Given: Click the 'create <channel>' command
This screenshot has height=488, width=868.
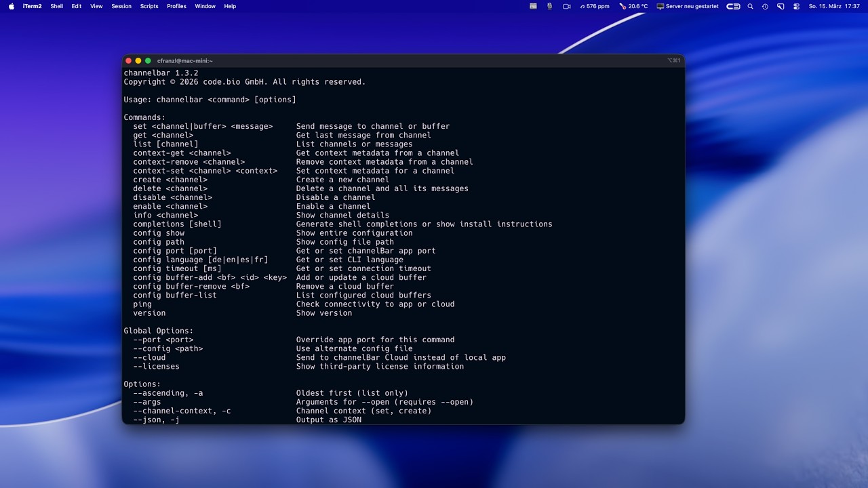Looking at the screenshot, I should point(170,180).
